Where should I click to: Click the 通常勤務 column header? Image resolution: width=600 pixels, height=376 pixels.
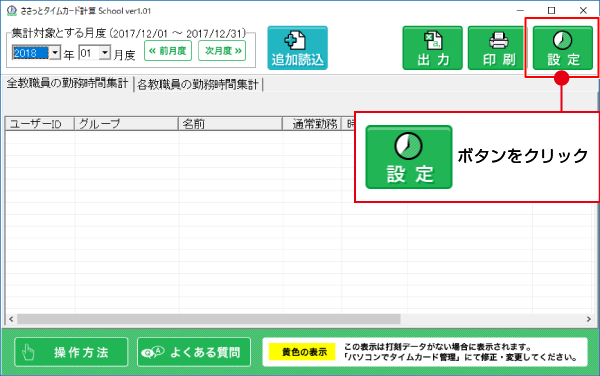(x=312, y=124)
